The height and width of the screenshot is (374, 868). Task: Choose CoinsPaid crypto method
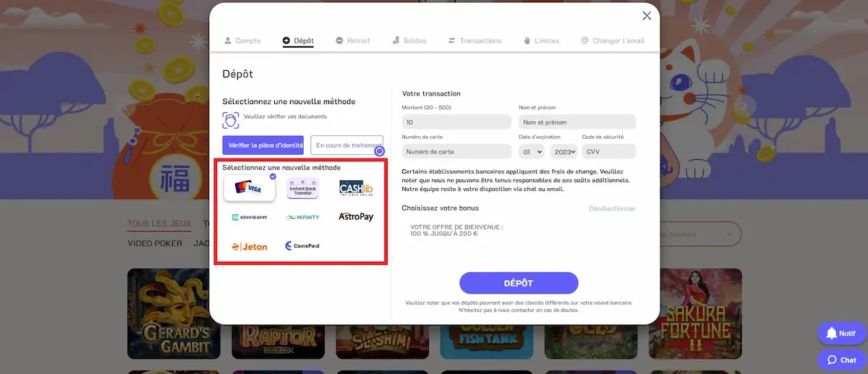coord(302,246)
